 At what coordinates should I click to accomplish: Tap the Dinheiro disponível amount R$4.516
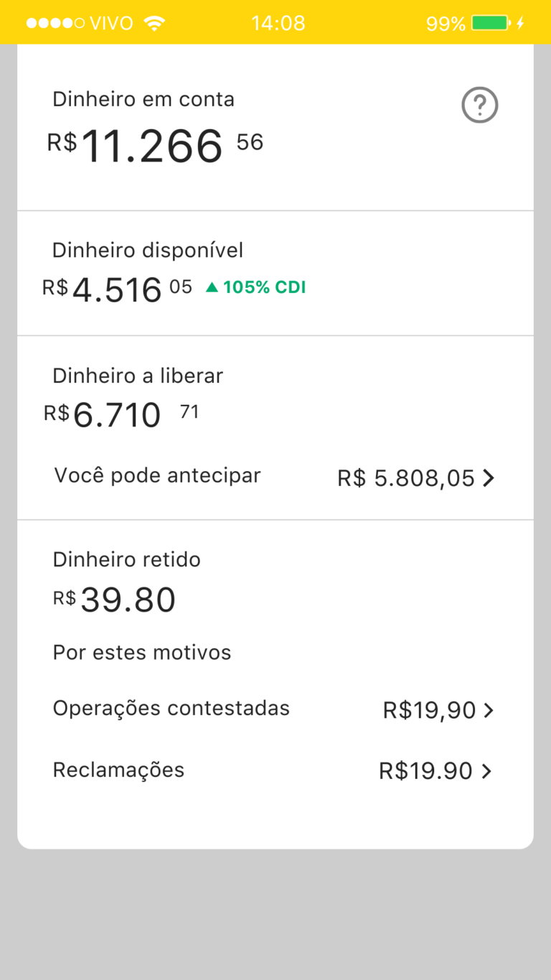pyautogui.click(x=117, y=290)
